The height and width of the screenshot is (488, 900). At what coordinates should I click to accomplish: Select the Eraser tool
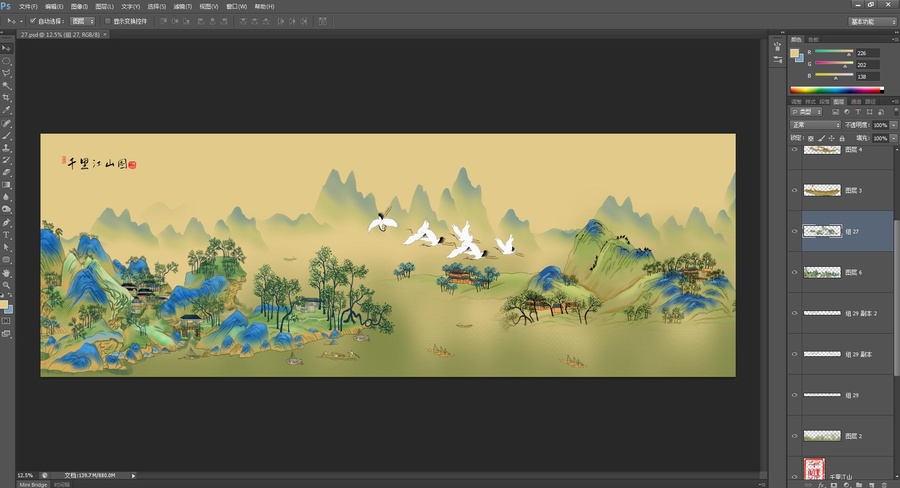pos(6,172)
